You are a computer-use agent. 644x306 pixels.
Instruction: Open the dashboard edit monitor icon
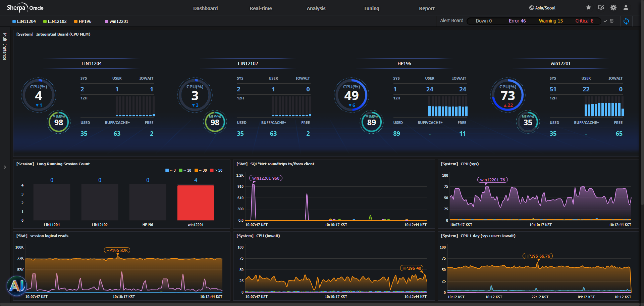point(601,7)
